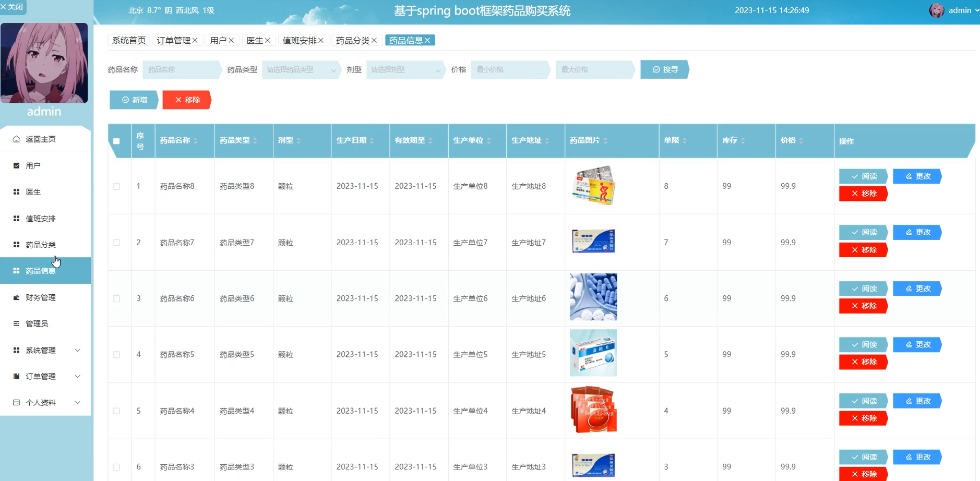Image resolution: width=980 pixels, height=481 pixels.
Task: Sort table by 库存 column arrows
Action: coord(743,141)
